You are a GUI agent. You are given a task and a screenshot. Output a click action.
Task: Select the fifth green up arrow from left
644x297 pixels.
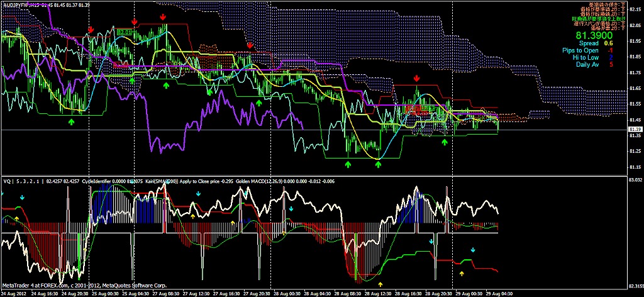coord(258,103)
